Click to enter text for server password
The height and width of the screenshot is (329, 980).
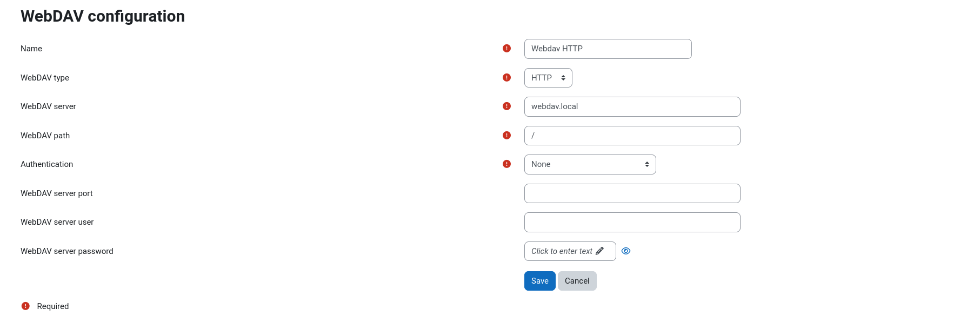tap(562, 251)
